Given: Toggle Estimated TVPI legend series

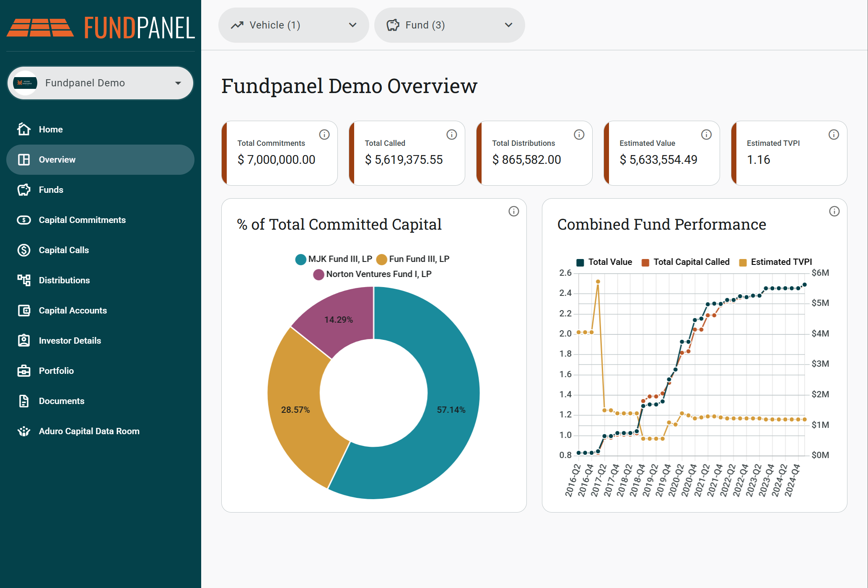Looking at the screenshot, I should (776, 262).
